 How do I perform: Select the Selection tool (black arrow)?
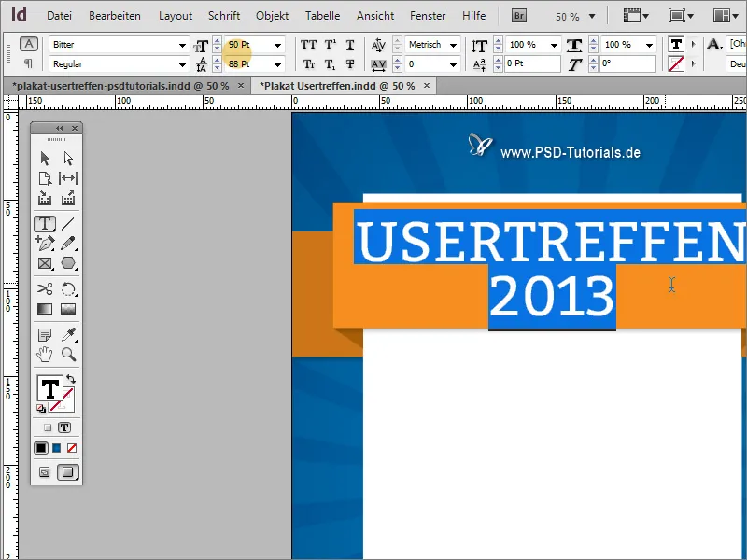click(x=43, y=157)
